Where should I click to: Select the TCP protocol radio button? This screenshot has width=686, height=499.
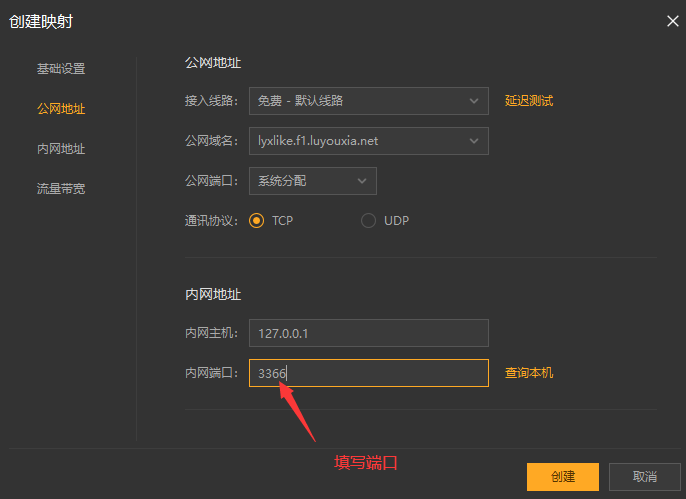(x=256, y=220)
